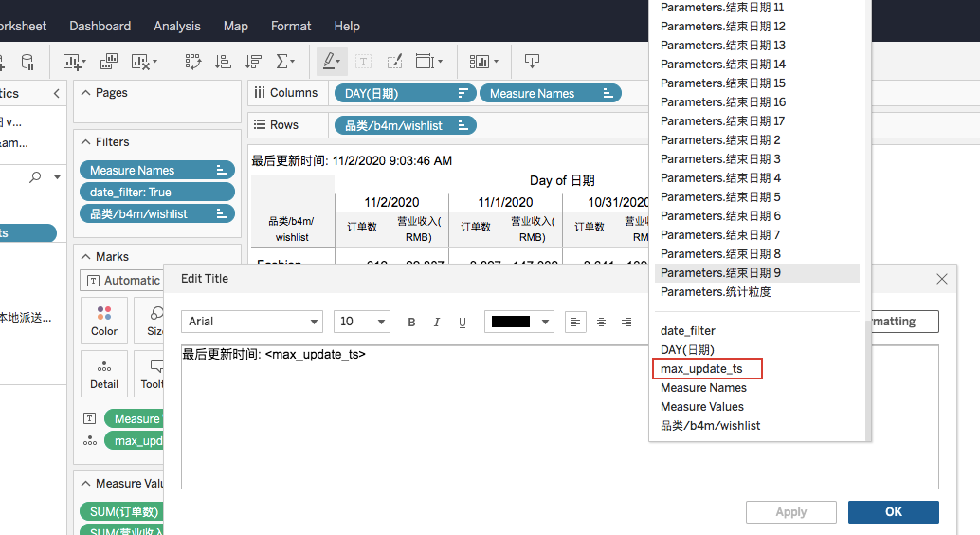Image resolution: width=980 pixels, height=535 pixels.
Task: Open the Format menu
Action: (x=291, y=26)
